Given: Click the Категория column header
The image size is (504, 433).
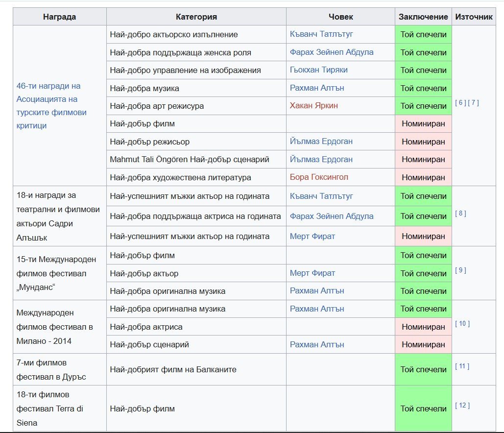Looking at the screenshot, I should click(196, 17).
